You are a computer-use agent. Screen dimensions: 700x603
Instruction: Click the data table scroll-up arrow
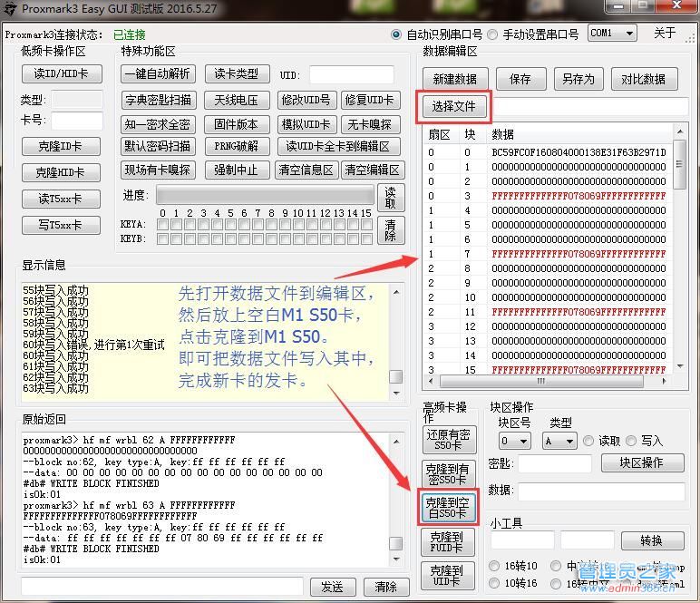679,131
